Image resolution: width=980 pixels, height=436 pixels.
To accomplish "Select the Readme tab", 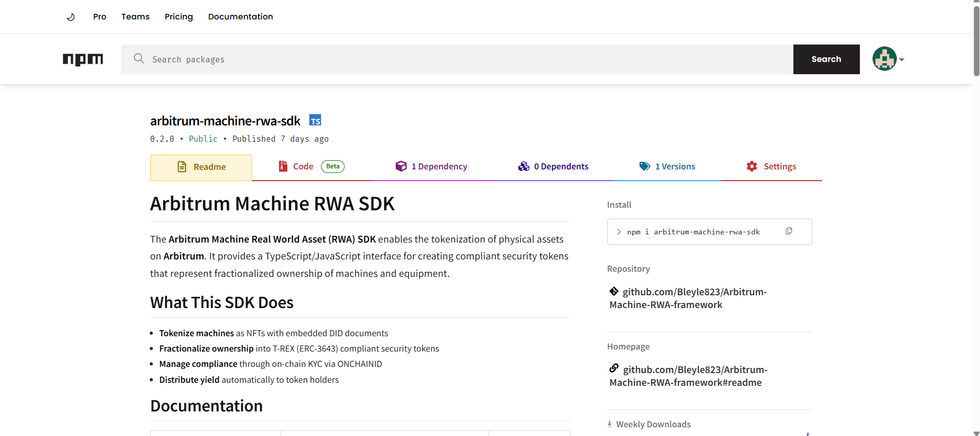I will [201, 167].
